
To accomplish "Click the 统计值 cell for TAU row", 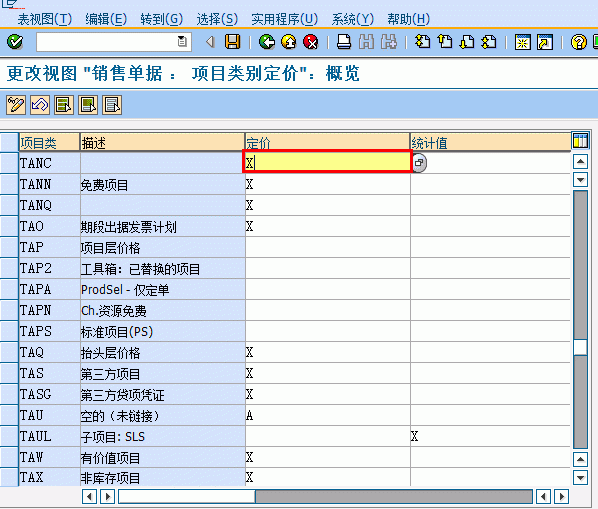I will click(x=490, y=415).
